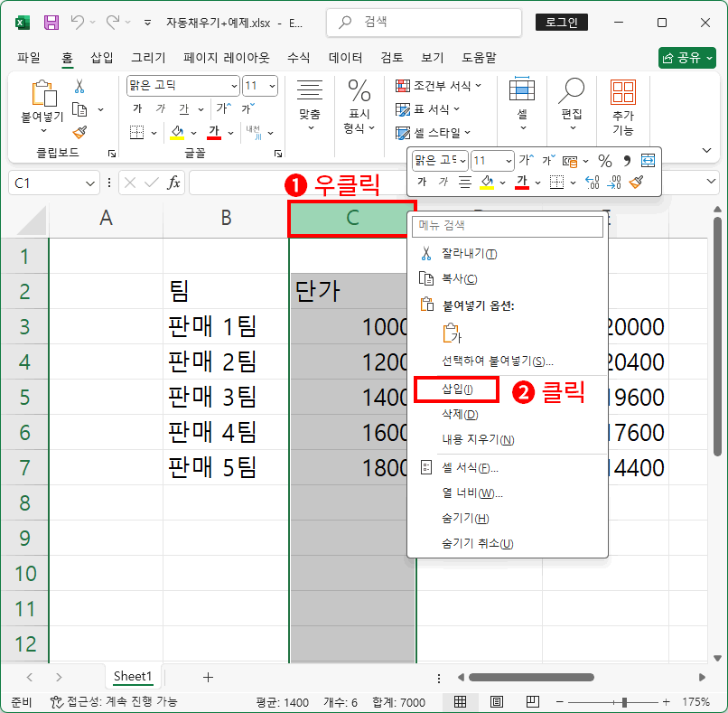Toggle bold 가 in ribbon font group

point(137,108)
